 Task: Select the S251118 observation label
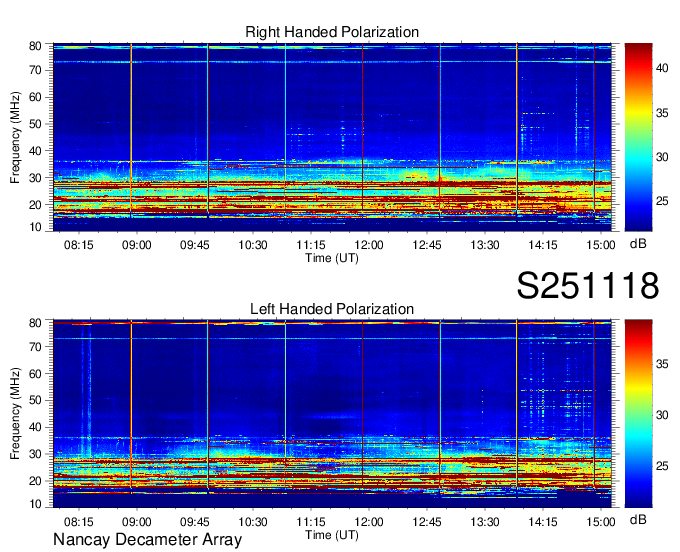(x=587, y=286)
